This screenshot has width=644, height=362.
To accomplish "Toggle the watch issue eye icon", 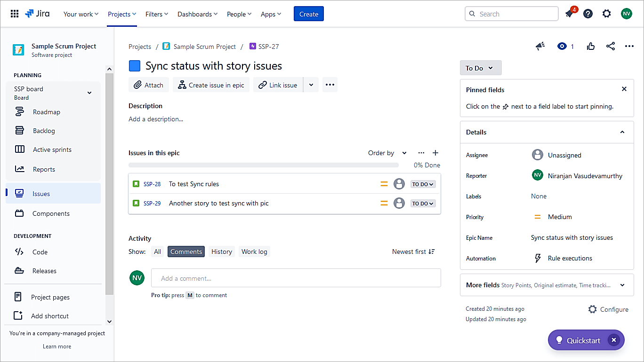I will (x=562, y=46).
